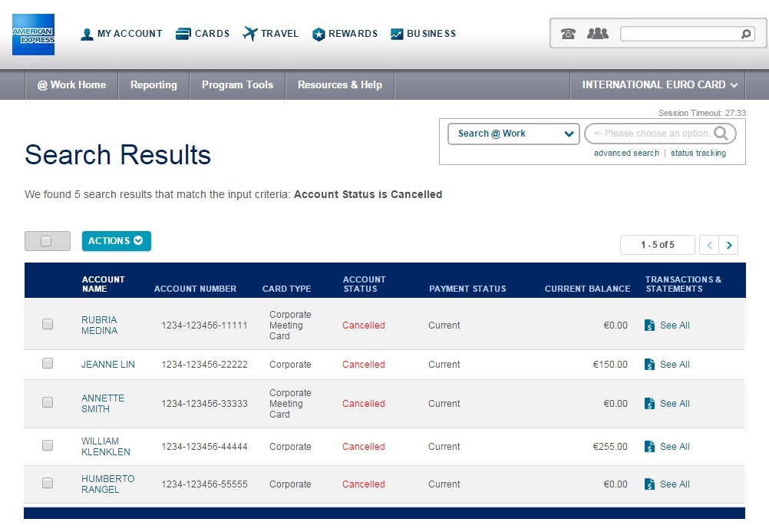Open the Reporting tab
This screenshot has width=769, height=532.
click(x=153, y=85)
